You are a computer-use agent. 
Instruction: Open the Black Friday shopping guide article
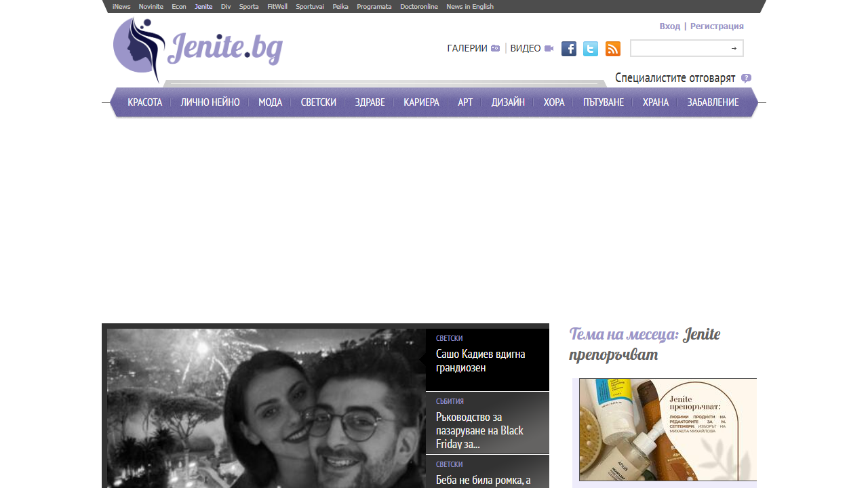[479, 430]
